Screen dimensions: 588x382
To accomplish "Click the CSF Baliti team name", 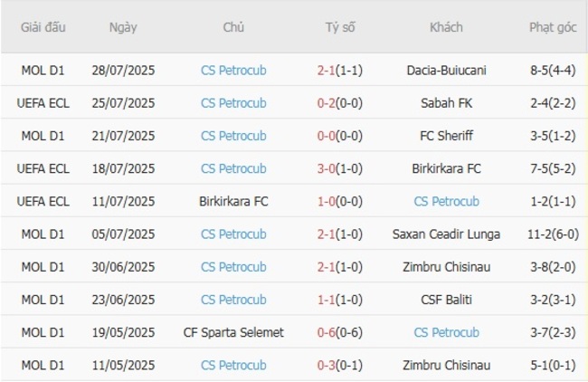I will (446, 300).
